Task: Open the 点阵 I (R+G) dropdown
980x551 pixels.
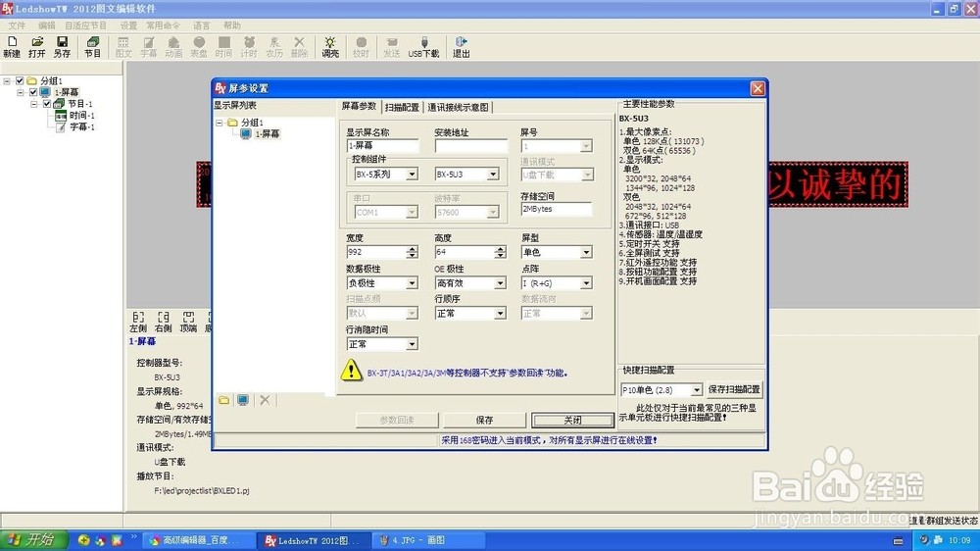Action: pyautogui.click(x=586, y=283)
